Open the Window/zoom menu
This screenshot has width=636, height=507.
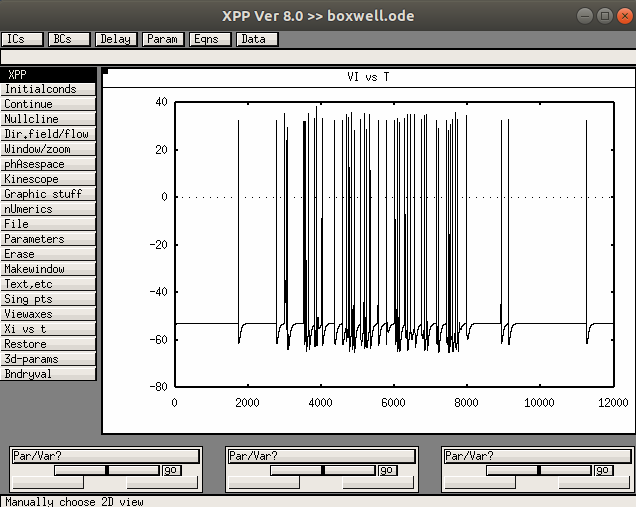(48, 149)
